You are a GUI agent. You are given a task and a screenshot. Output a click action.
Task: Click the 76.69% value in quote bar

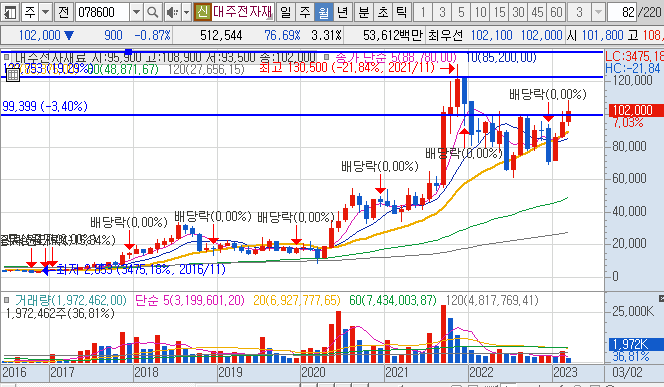[x=282, y=36]
